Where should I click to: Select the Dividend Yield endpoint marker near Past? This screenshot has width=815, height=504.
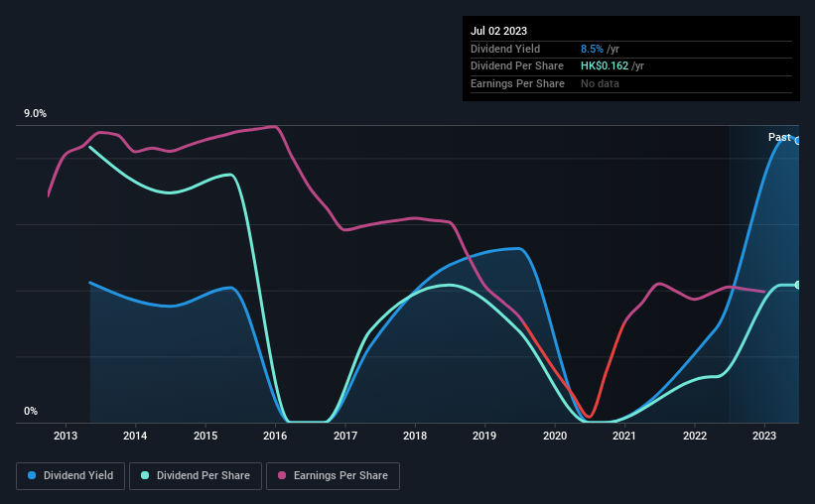(798, 140)
